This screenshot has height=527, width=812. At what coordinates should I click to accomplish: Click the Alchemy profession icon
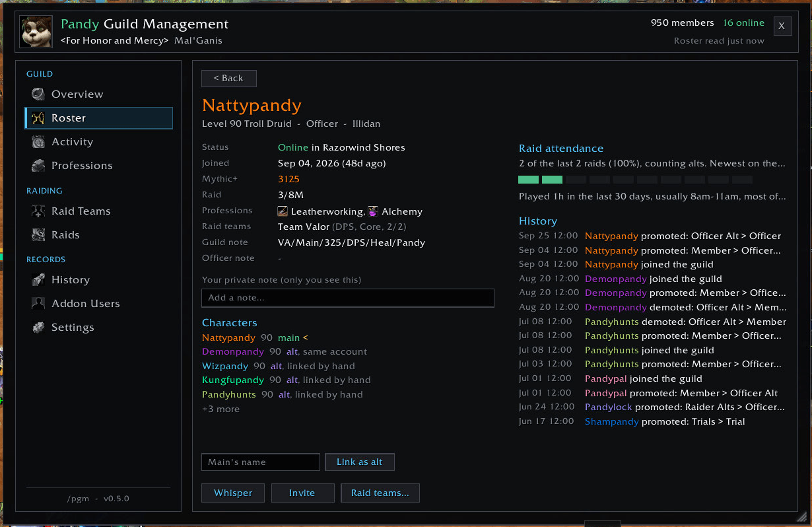pyautogui.click(x=373, y=211)
